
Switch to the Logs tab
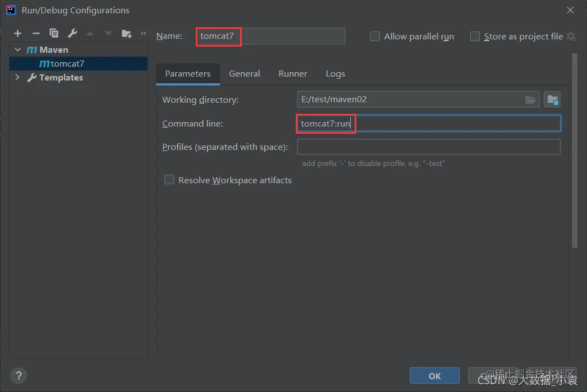335,74
